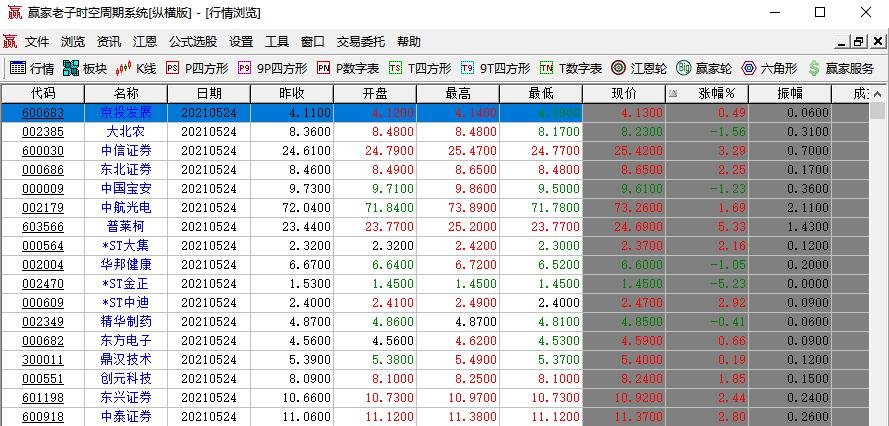Open stock code link 600030
889x426 pixels.
43,151
